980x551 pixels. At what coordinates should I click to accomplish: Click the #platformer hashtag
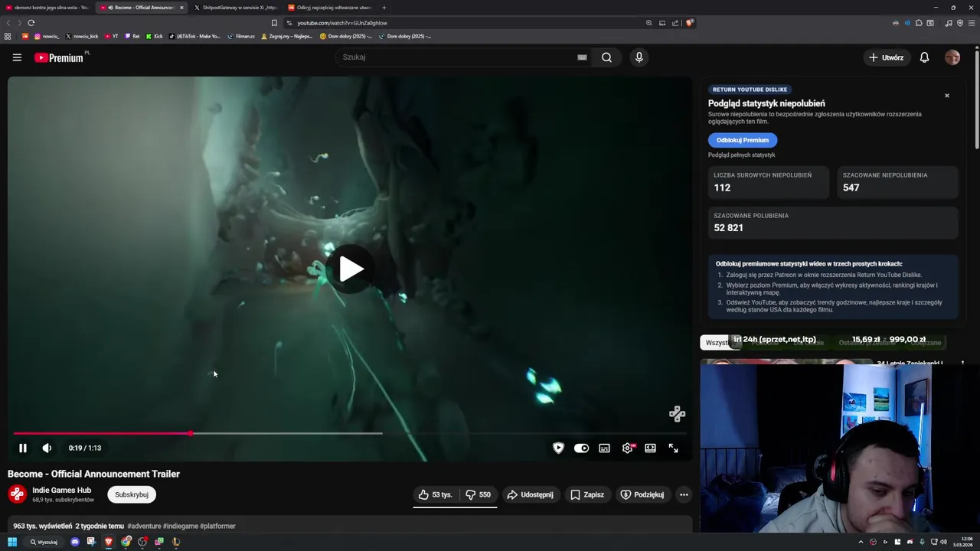pos(217,526)
